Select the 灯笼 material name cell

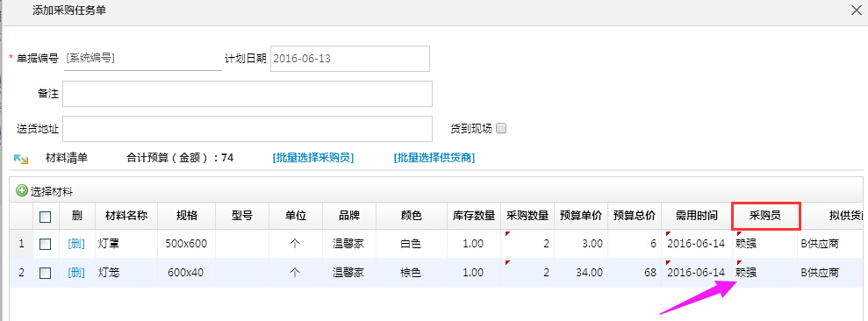(126, 272)
